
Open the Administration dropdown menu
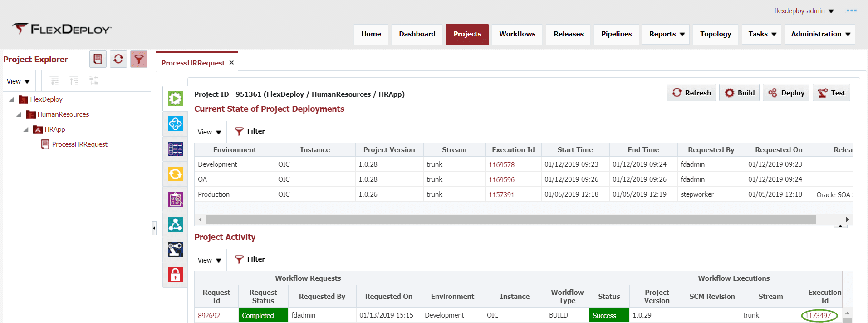(x=820, y=34)
